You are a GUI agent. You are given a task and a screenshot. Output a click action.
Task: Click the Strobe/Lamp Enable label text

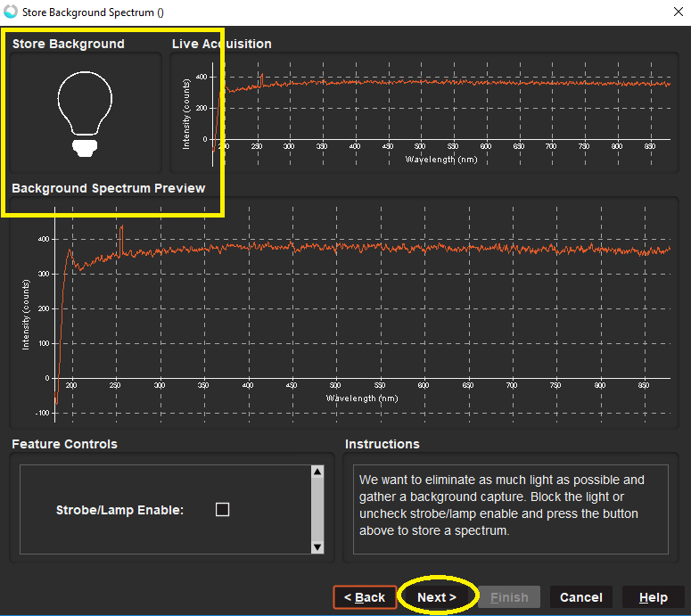click(x=119, y=510)
